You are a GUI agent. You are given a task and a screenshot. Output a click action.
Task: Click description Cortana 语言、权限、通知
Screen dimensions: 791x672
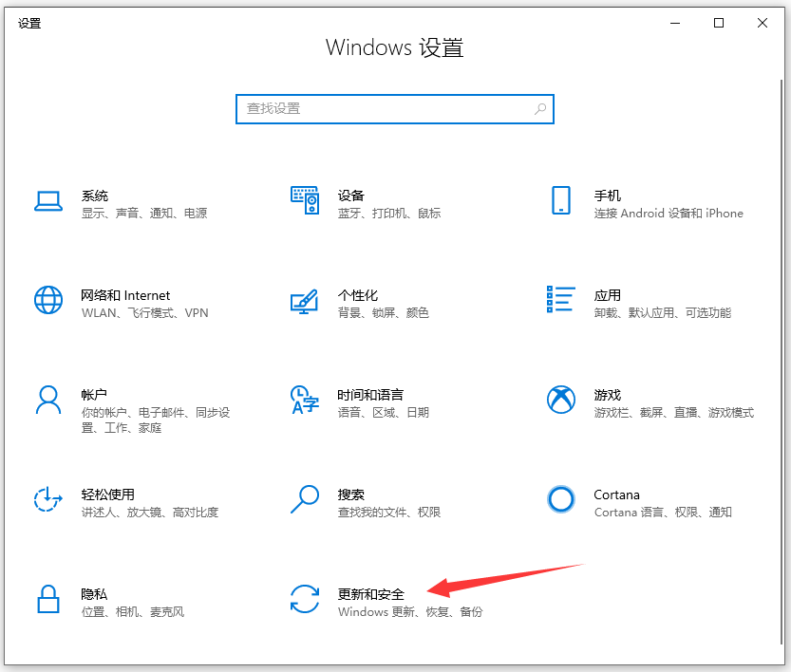pyautogui.click(x=663, y=513)
